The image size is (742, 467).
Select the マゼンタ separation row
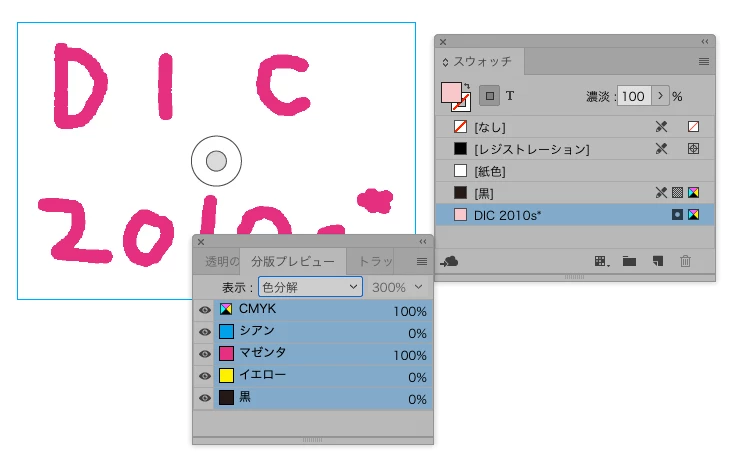point(323,354)
